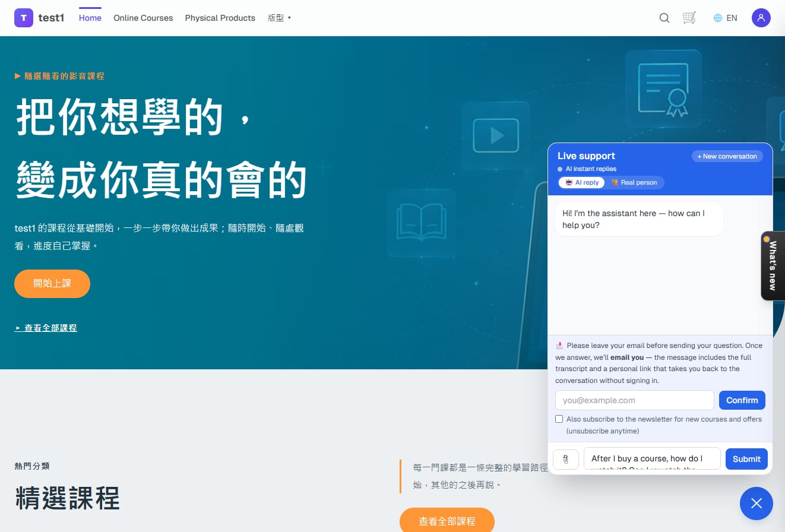Switch chat to AI reply mode

(x=582, y=183)
